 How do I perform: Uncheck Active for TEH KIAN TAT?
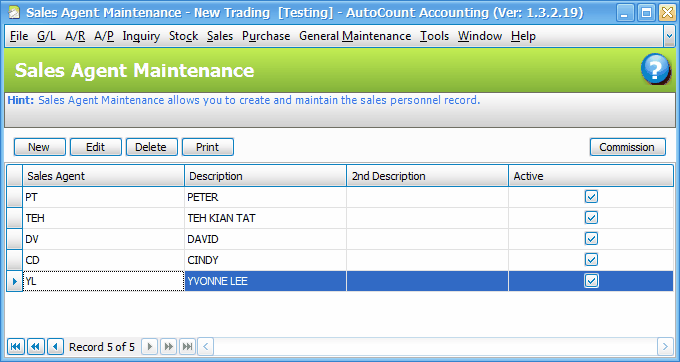point(591,218)
